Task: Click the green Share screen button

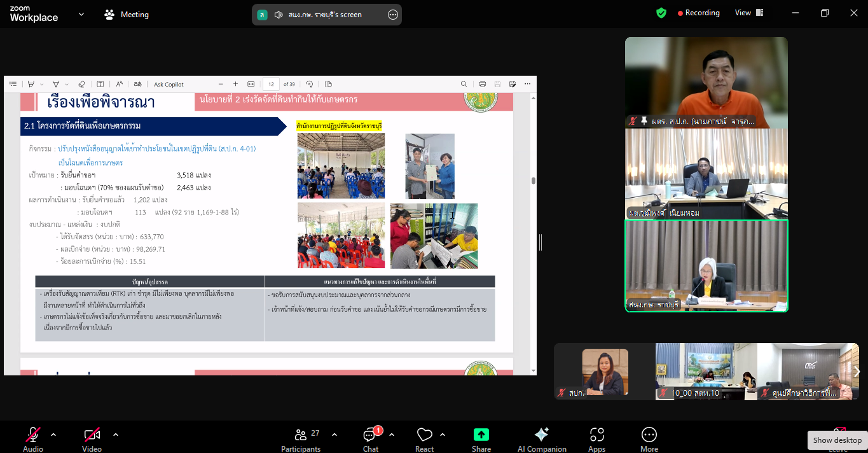Action: (481, 439)
